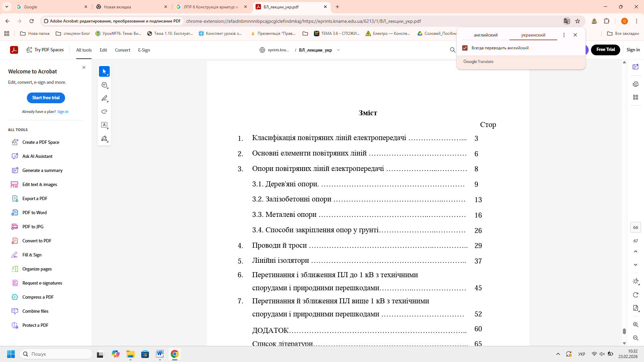Select the freehand draw loop tool

click(104, 112)
